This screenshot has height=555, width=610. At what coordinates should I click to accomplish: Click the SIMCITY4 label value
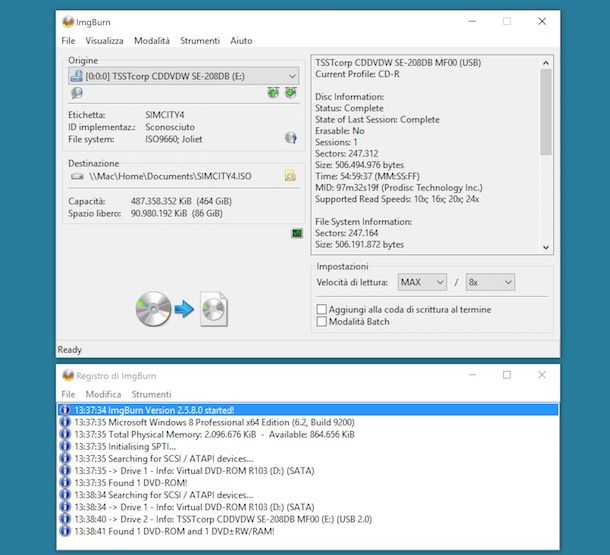tap(165, 115)
